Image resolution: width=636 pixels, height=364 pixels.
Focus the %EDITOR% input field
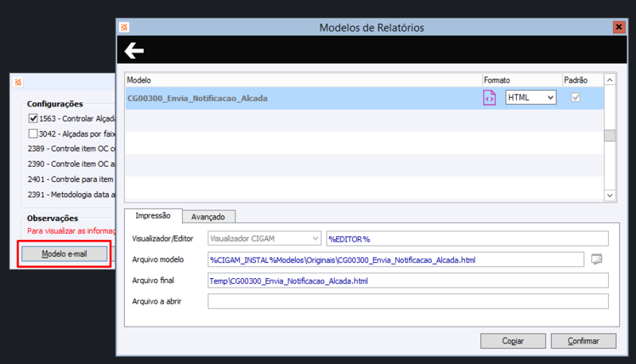(x=467, y=238)
